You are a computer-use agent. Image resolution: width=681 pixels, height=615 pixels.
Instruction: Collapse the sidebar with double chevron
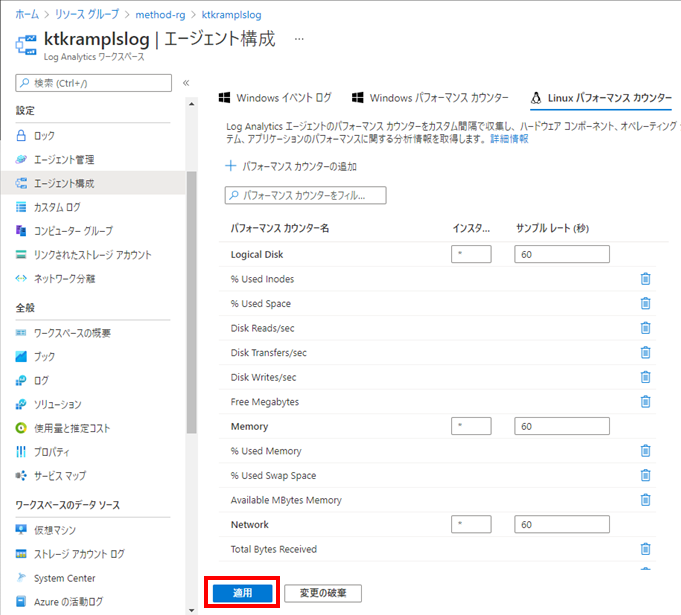coord(186,83)
